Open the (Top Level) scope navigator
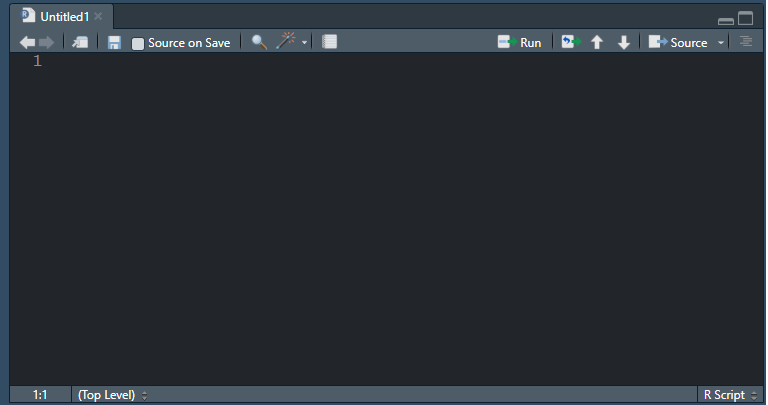768x405 pixels. (x=112, y=395)
